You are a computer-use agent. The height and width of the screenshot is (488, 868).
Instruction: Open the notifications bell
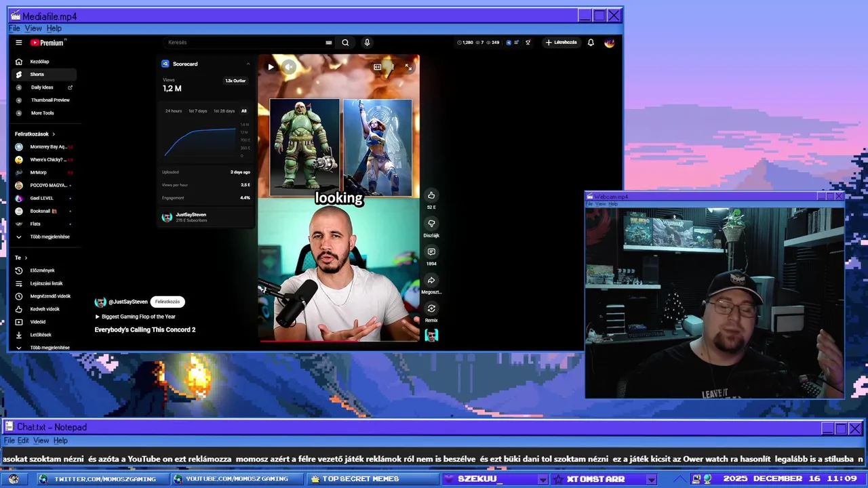point(591,43)
